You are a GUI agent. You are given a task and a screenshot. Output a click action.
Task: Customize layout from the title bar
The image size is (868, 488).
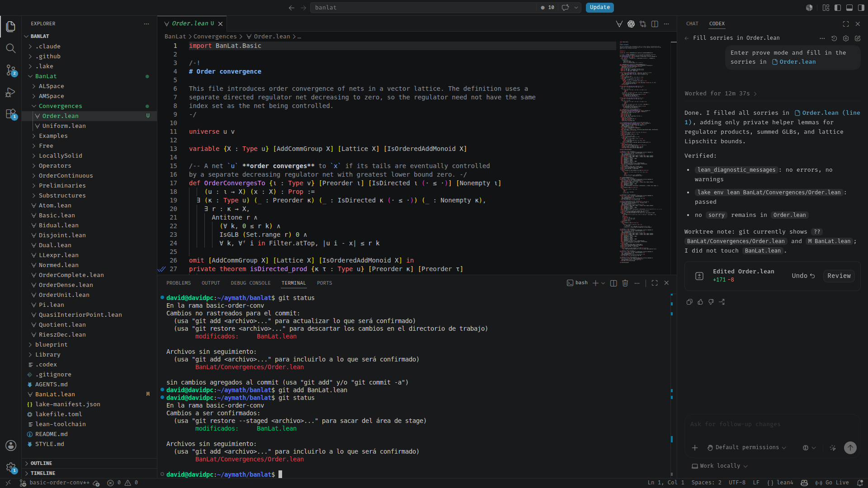tap(826, 8)
